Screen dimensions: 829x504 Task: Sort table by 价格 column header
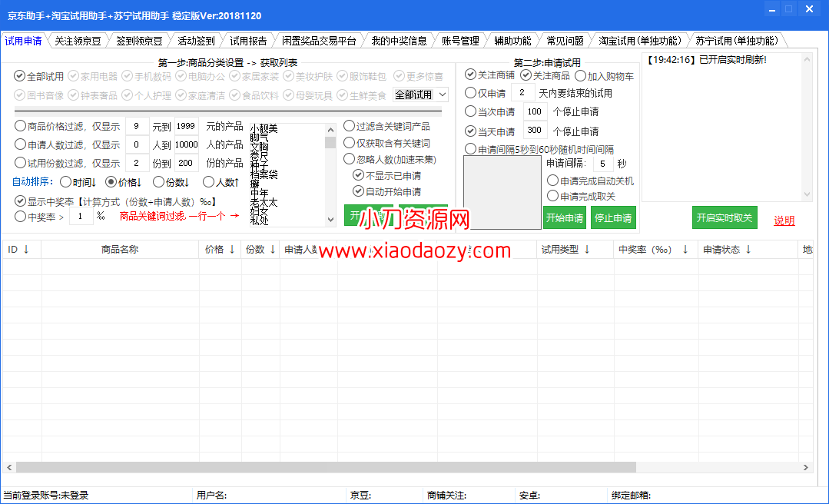coord(220,249)
